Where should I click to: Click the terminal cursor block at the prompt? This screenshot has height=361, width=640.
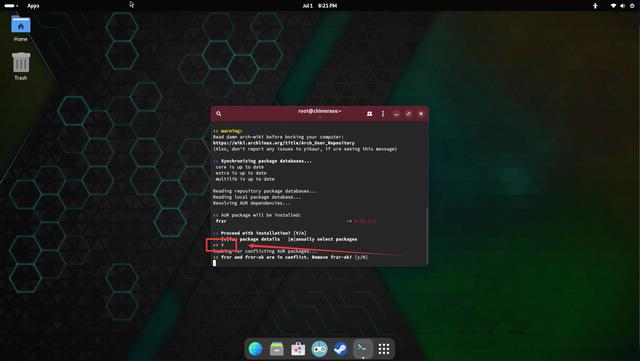(214, 263)
